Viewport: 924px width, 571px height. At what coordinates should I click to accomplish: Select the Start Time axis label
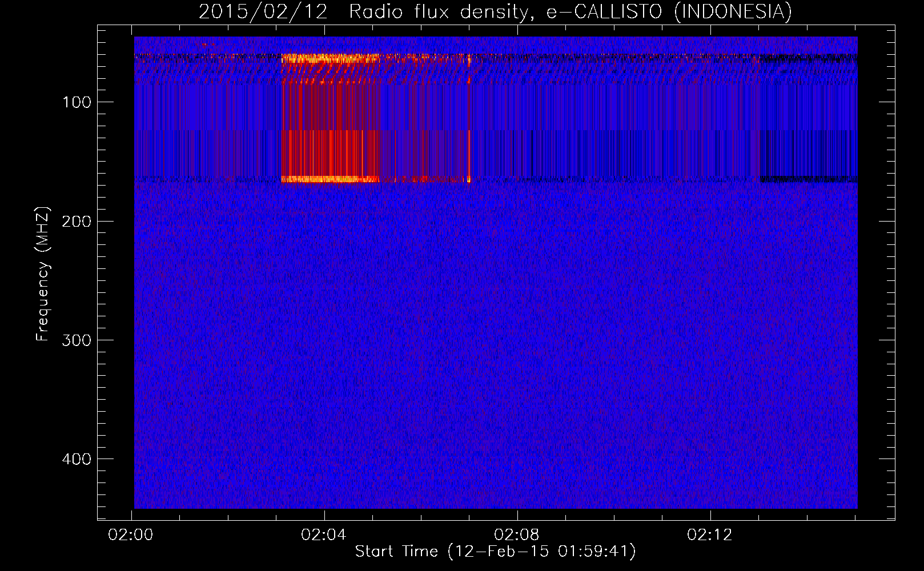click(x=495, y=552)
